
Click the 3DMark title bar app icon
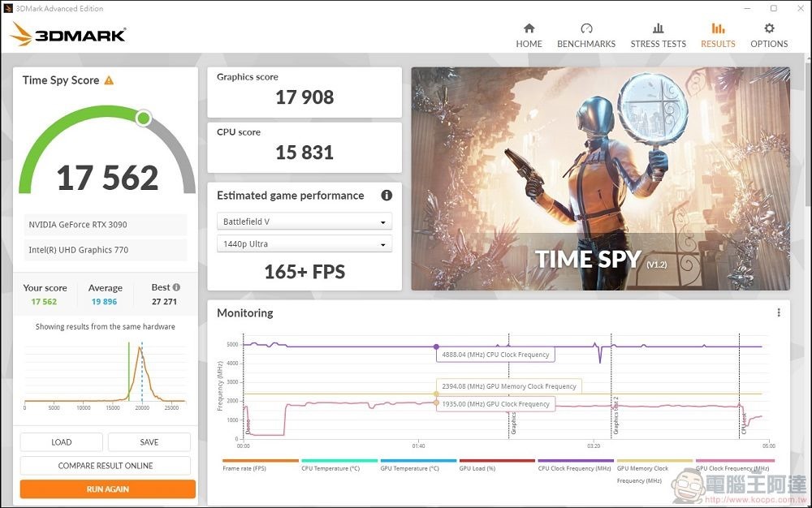8,8
